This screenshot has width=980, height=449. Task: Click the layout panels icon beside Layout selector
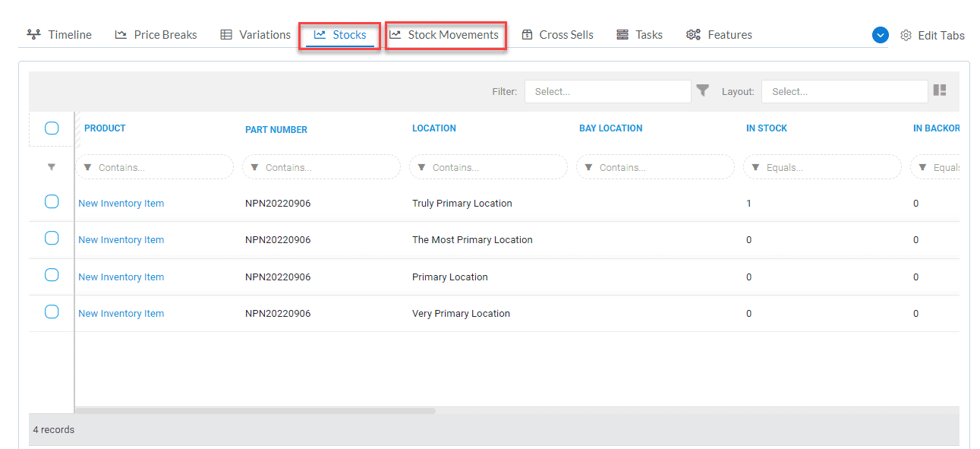(x=940, y=90)
